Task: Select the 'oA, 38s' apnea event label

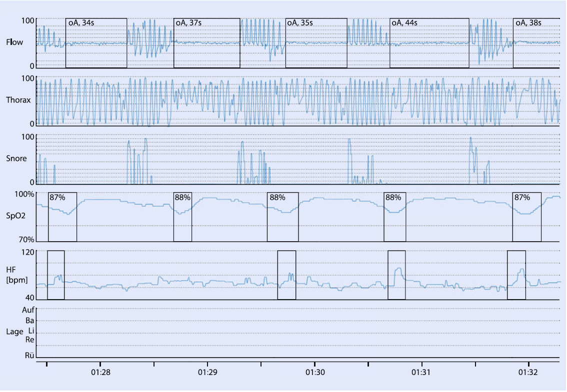Action: pyautogui.click(x=528, y=23)
